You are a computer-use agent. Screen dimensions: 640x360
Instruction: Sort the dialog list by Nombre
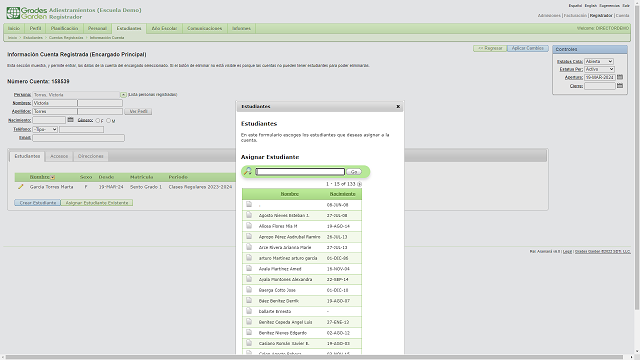(x=290, y=194)
